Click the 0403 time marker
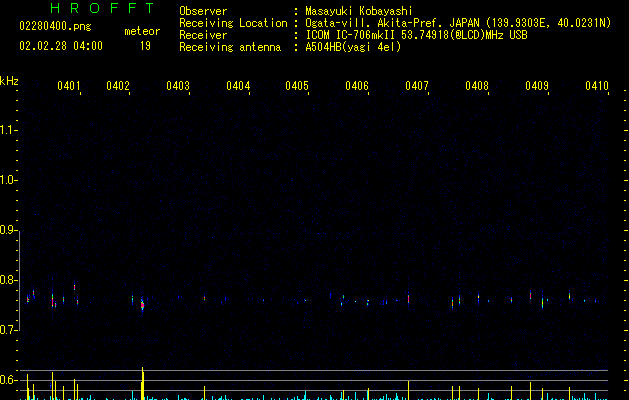The width and height of the screenshot is (629, 400). [x=178, y=86]
